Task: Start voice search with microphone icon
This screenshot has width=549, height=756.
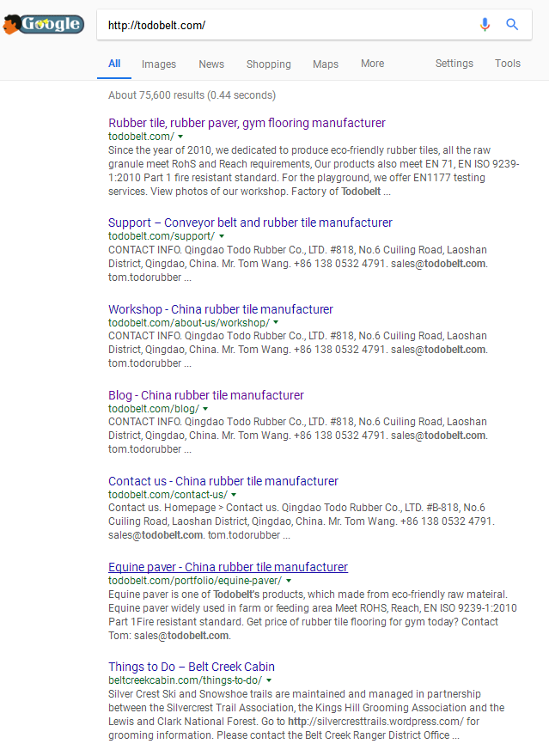Action: click(x=485, y=24)
